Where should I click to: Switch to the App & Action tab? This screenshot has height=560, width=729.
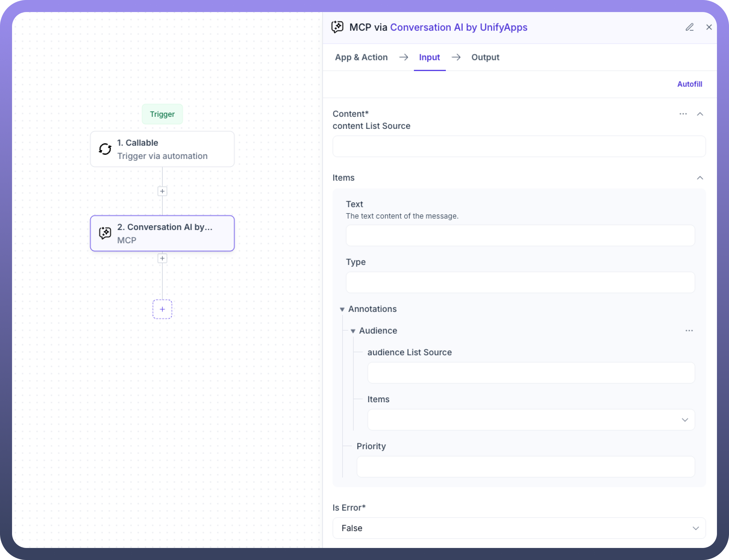pos(361,57)
